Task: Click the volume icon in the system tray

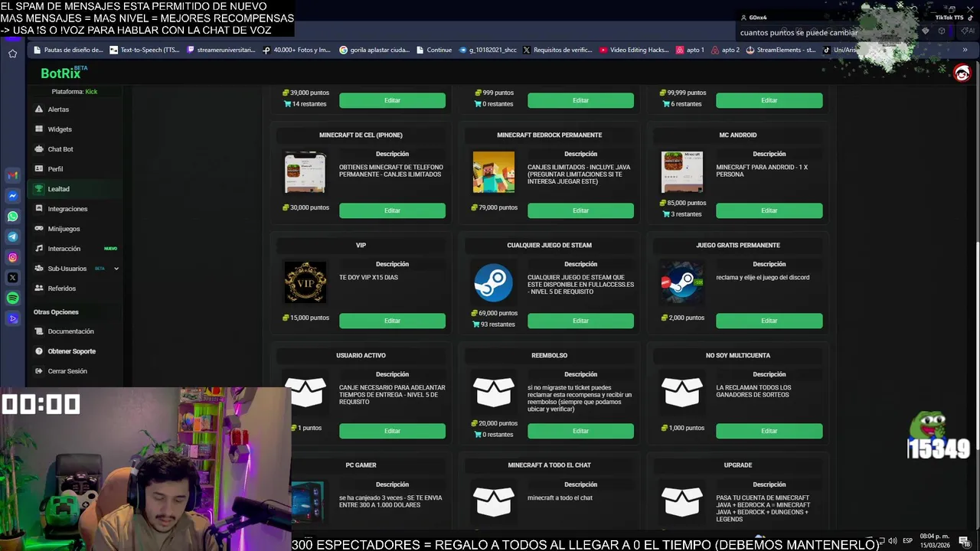Action: (x=893, y=540)
